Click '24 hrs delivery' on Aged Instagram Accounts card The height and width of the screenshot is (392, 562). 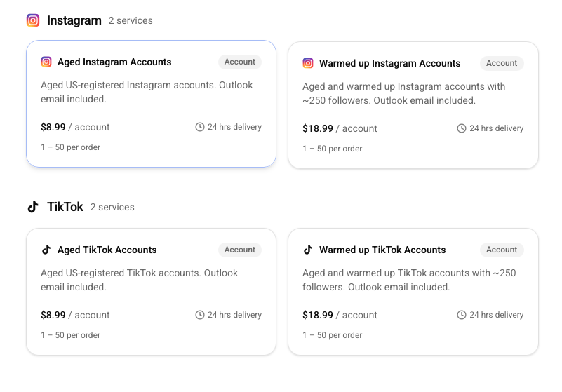[x=234, y=127]
